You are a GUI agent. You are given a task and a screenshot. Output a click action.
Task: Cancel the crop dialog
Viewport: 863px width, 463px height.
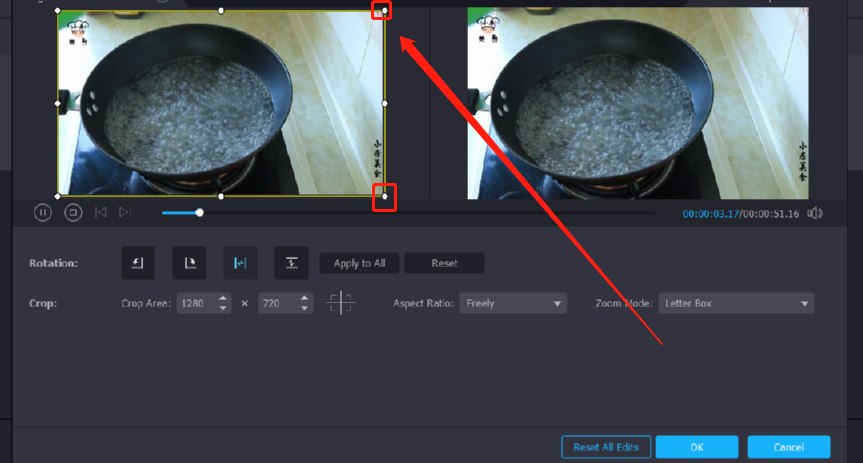pos(788,446)
